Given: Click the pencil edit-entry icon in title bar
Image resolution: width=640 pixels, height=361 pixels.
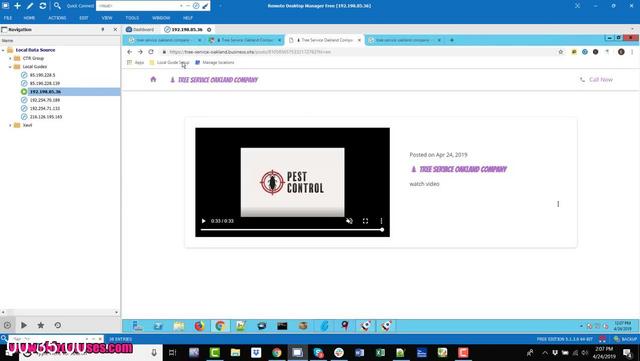Looking at the screenshot, I should [30, 6].
